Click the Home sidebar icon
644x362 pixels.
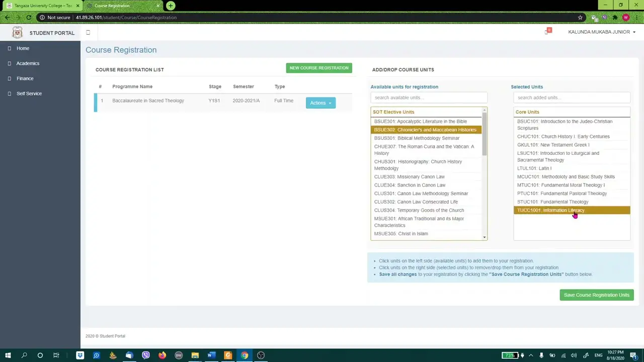point(9,48)
